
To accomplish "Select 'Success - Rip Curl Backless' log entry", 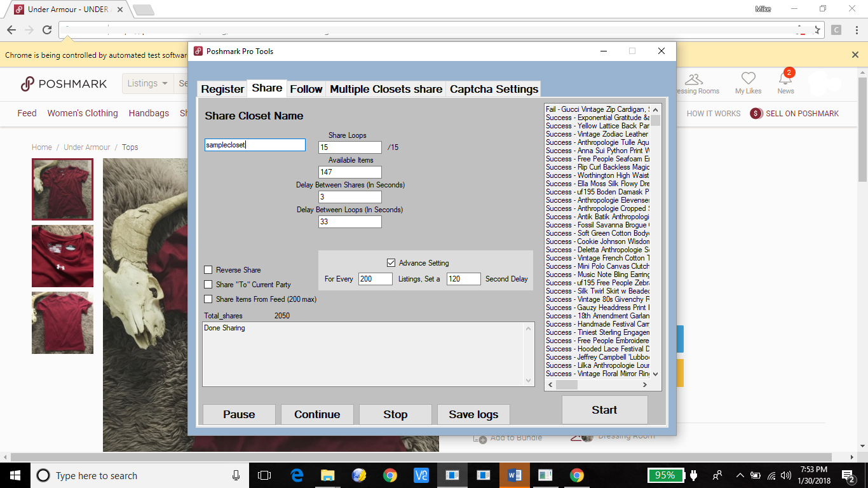I will pos(597,167).
